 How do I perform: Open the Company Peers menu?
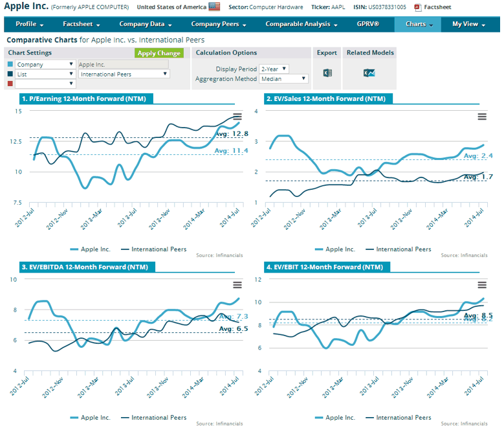tap(219, 24)
